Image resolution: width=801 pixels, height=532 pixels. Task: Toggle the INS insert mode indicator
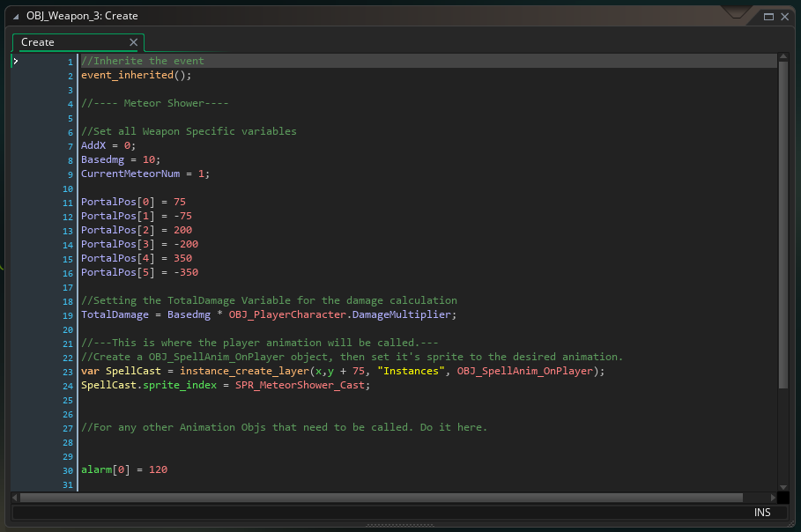click(x=761, y=513)
